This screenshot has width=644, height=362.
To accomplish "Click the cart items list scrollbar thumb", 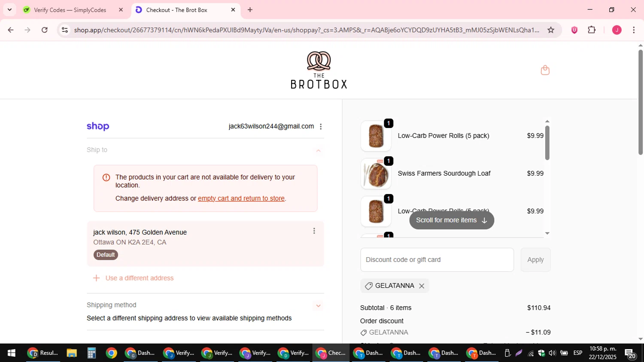I will [547, 143].
